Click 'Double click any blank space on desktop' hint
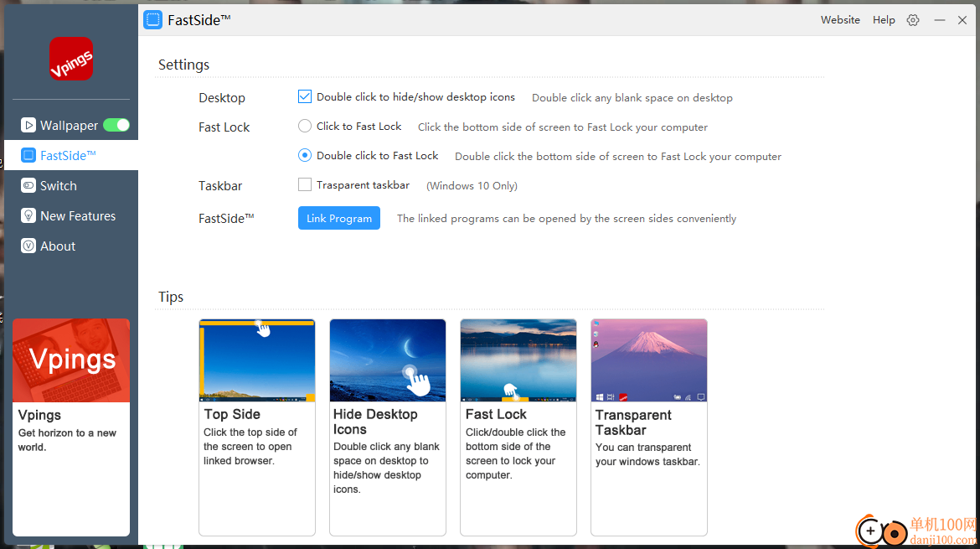This screenshot has height=549, width=980. [x=632, y=97]
